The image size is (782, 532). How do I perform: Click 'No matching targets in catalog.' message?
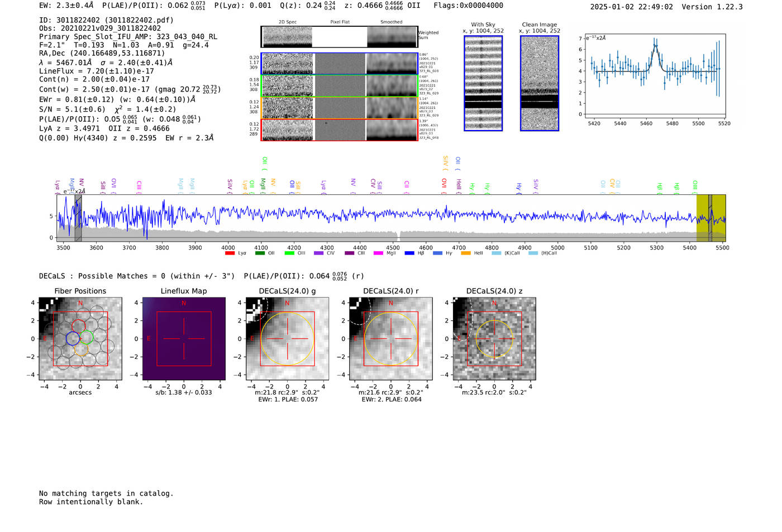(x=106, y=493)
